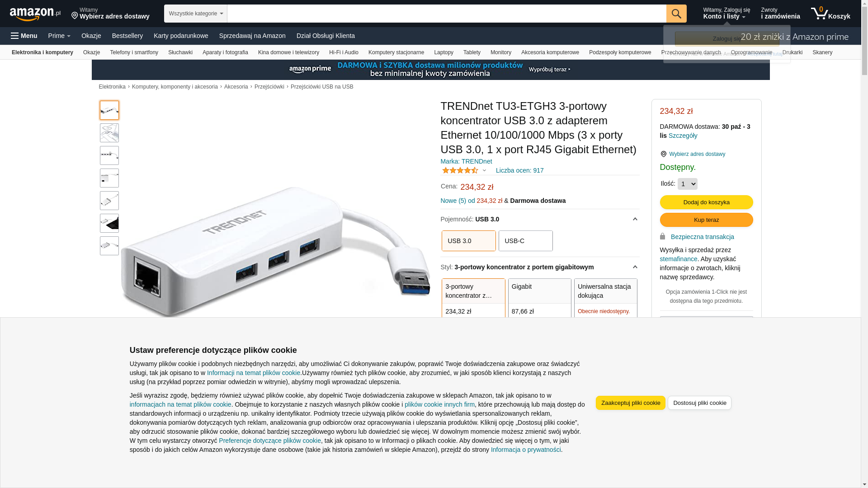Image resolution: width=868 pixels, height=488 pixels.
Task: Collapse the Styl section chevron
Action: point(635,267)
